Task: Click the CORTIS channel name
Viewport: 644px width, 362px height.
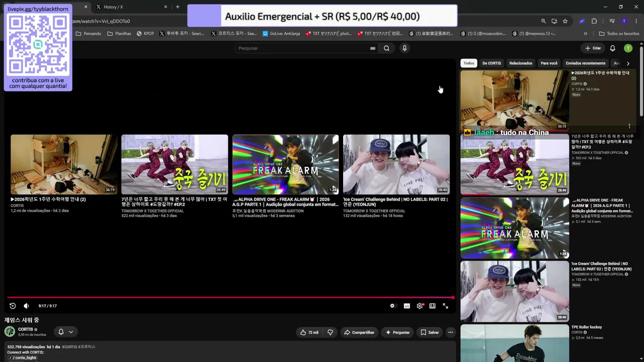Action: (x=26, y=329)
